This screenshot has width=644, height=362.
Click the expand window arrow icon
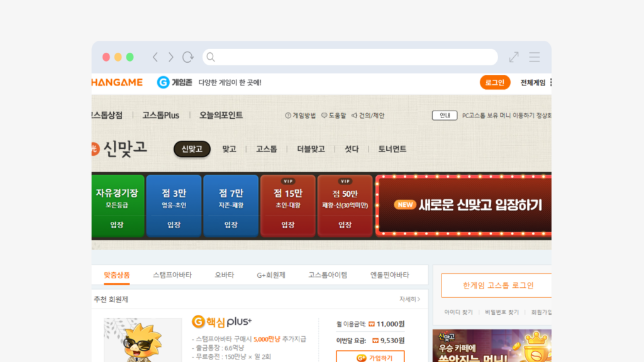(x=514, y=57)
